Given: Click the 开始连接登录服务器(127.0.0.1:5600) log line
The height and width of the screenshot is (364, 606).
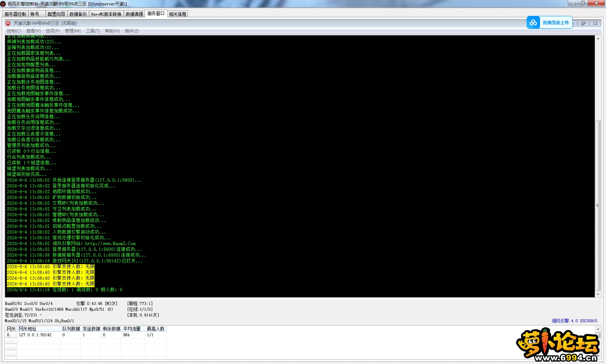Looking at the screenshot, I should (74, 180).
